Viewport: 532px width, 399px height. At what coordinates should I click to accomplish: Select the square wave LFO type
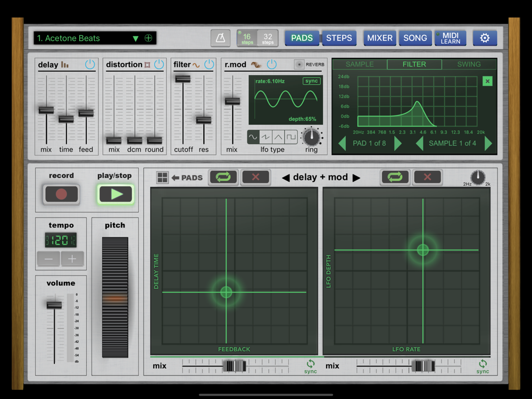coord(291,137)
